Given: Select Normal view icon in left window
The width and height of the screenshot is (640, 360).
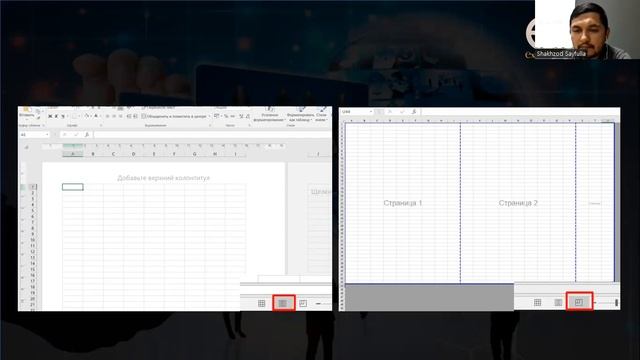Looking at the screenshot, I should coord(262,303).
